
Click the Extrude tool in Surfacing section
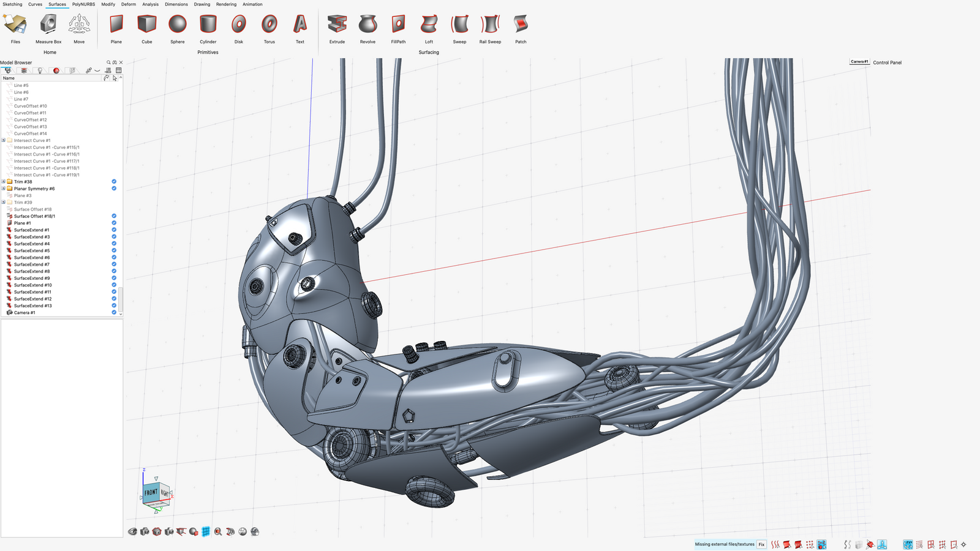pyautogui.click(x=336, y=26)
